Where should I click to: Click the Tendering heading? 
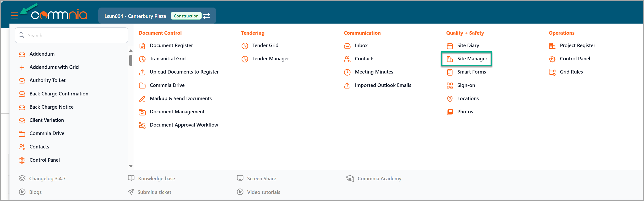[252, 33]
